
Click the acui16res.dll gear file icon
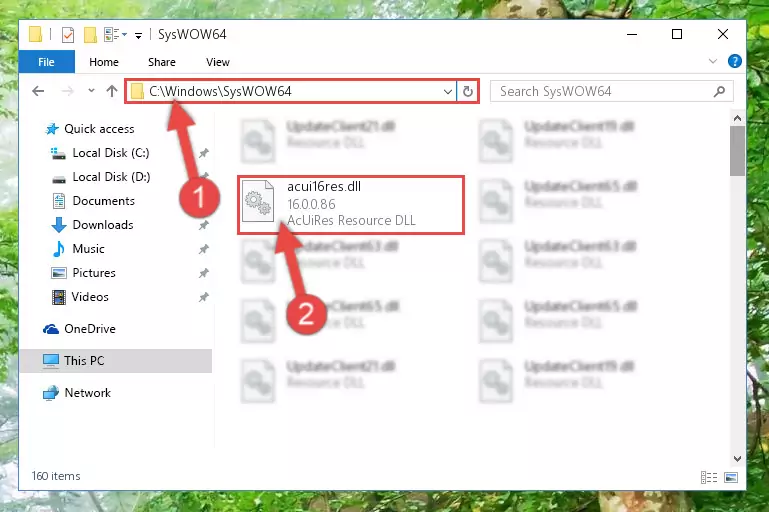258,201
